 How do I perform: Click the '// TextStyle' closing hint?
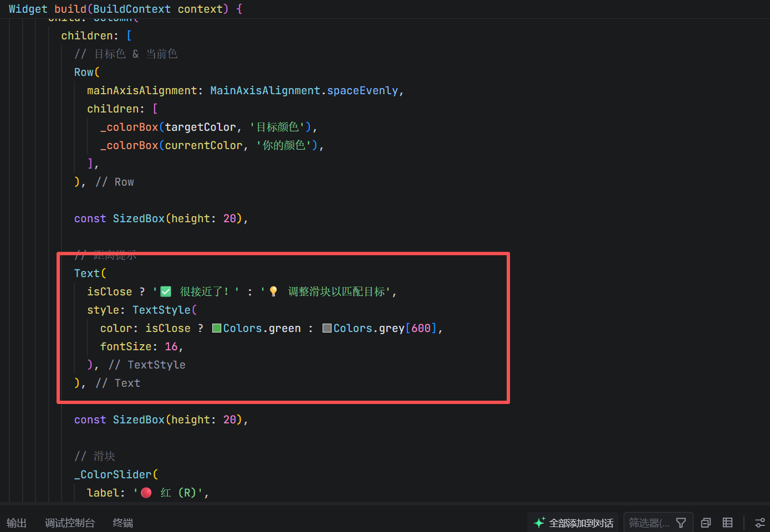click(x=147, y=365)
